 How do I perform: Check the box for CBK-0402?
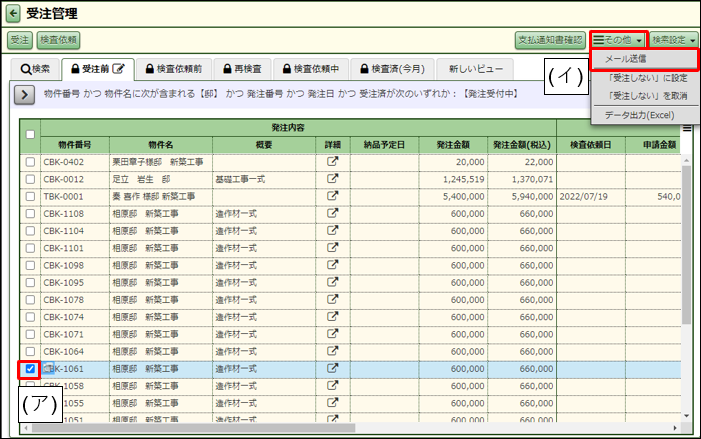30,162
